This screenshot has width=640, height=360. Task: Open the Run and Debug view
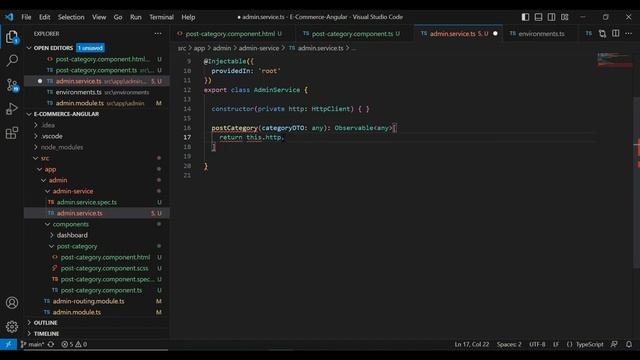tap(12, 109)
